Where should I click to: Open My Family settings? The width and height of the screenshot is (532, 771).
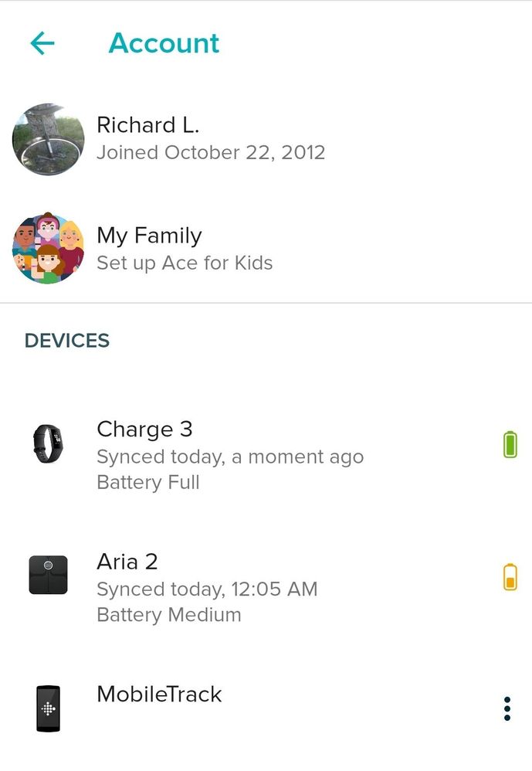click(149, 236)
